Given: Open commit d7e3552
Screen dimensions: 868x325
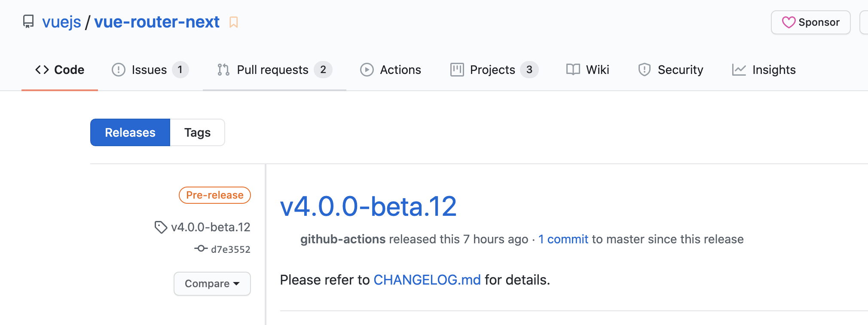Looking at the screenshot, I should pyautogui.click(x=231, y=249).
